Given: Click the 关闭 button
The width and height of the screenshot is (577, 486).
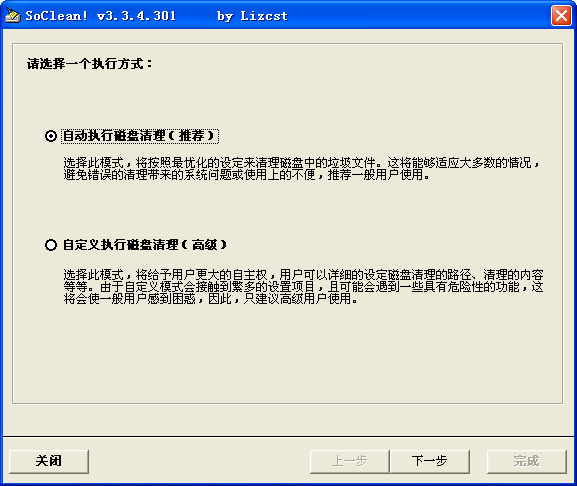Looking at the screenshot, I should 49,461.
